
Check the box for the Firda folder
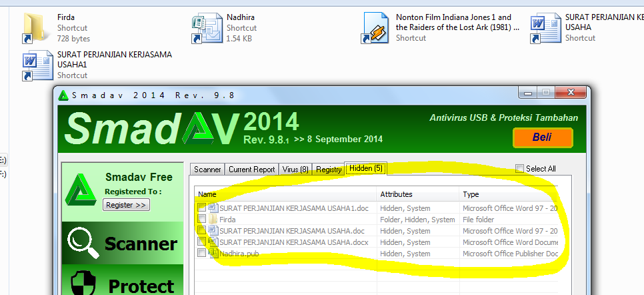(x=201, y=219)
